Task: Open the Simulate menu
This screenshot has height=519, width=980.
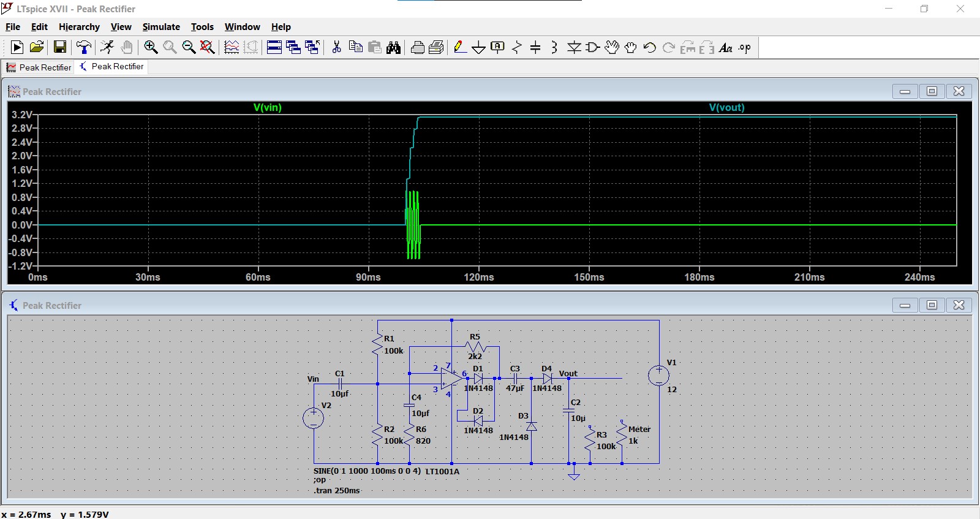Action: coord(161,27)
